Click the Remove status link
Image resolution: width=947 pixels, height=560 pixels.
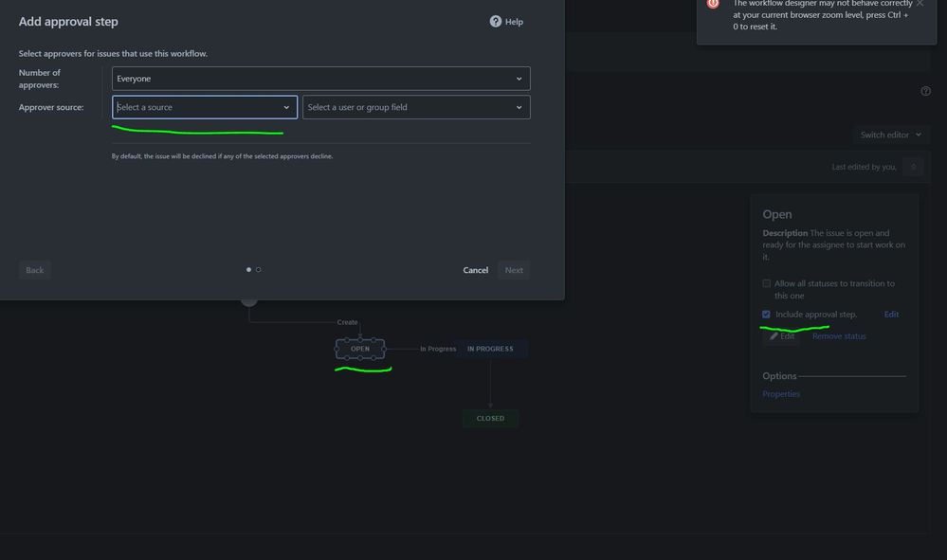[x=839, y=336]
